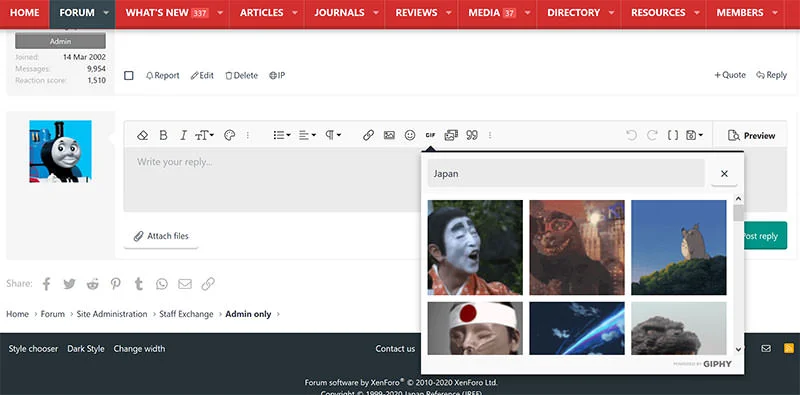Click the eraser remove formatting icon
800x395 pixels.
[x=142, y=135]
